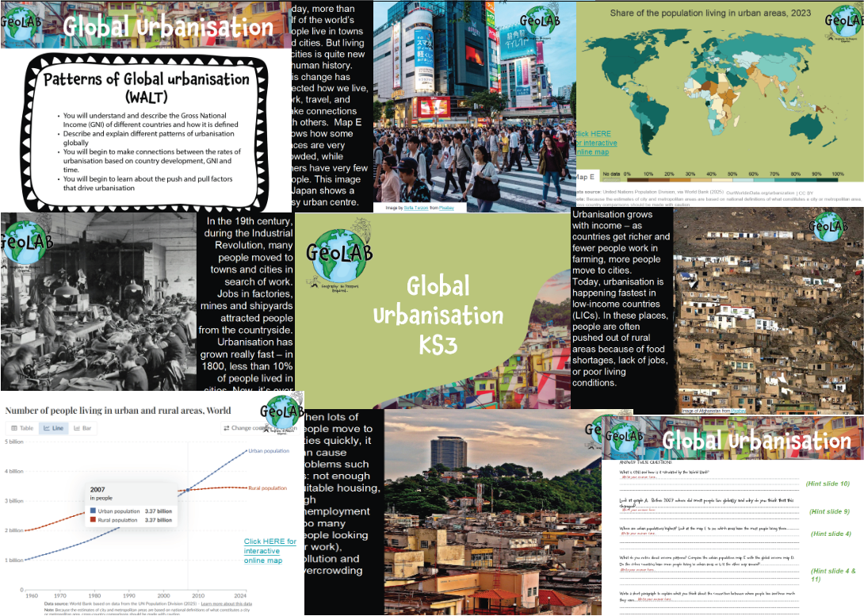Follow the 'Learn more about this data' link

227,604
